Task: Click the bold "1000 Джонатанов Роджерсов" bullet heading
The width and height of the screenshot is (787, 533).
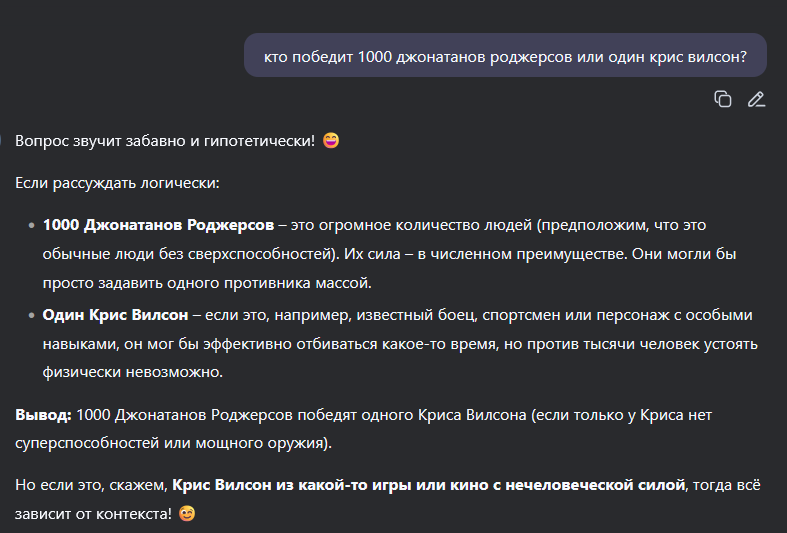Action: point(158,225)
